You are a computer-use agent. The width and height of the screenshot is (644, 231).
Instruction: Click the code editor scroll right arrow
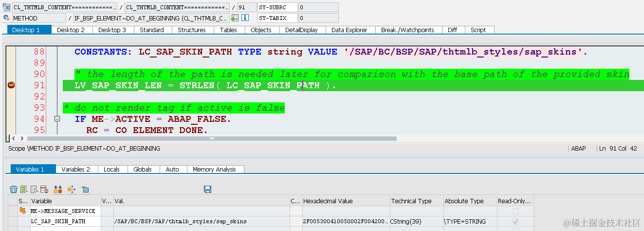21,138
